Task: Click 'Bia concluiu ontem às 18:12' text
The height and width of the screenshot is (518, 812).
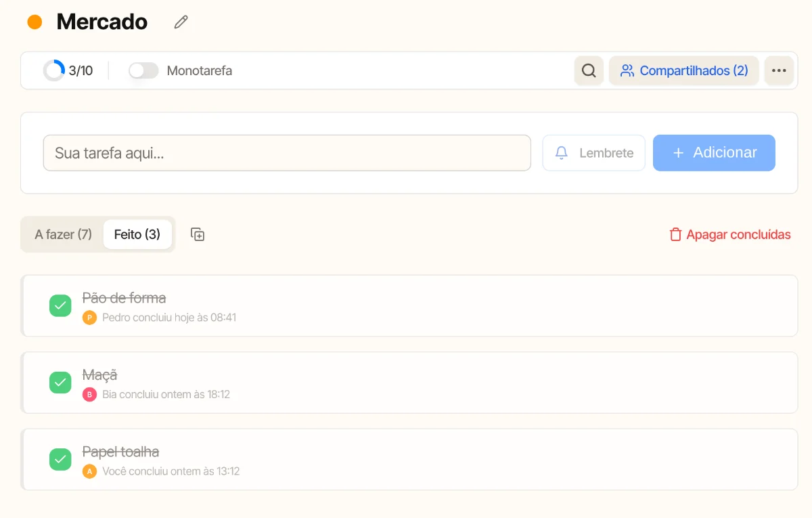Action: pos(166,395)
